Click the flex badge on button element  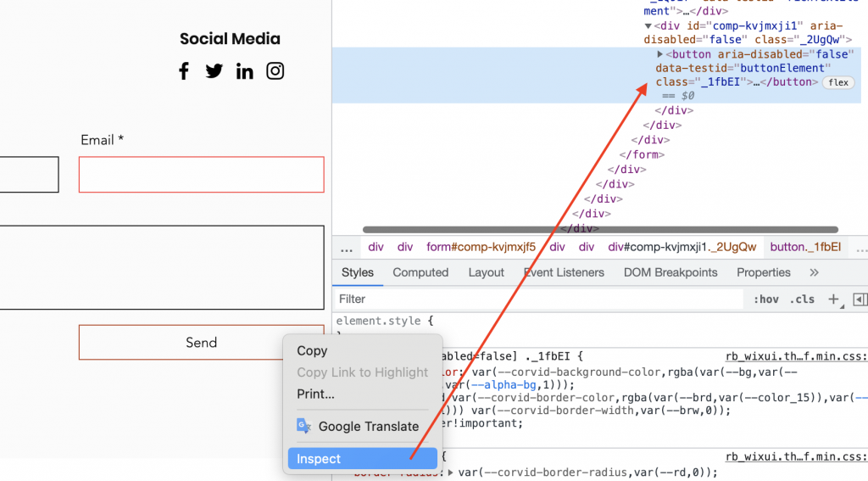[x=838, y=82]
